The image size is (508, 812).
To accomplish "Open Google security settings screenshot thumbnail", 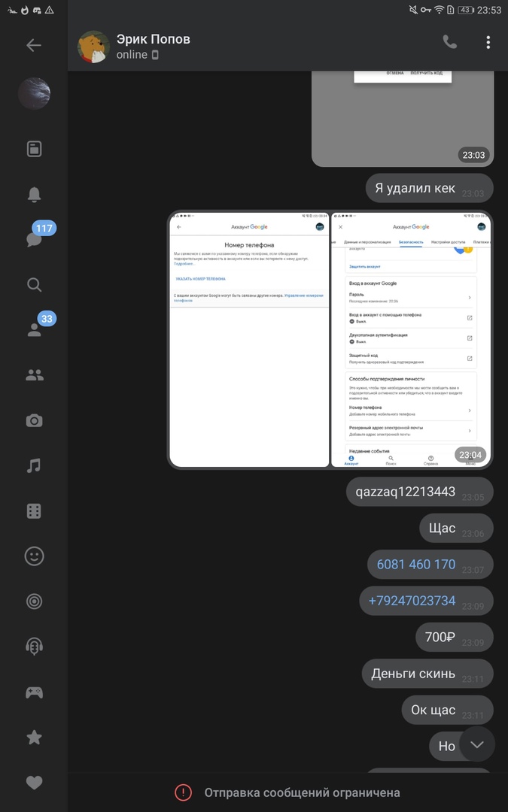I will coord(411,340).
